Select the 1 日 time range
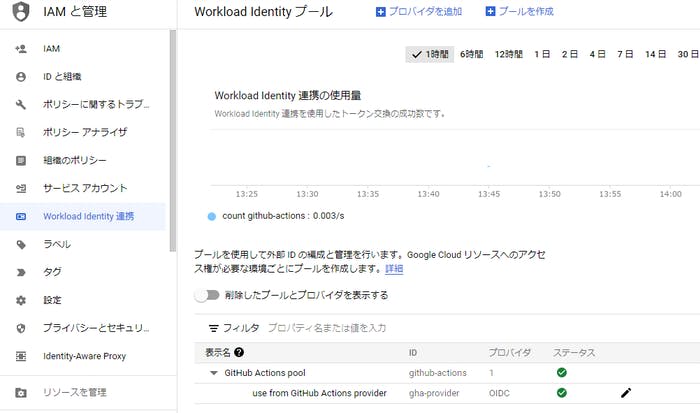This screenshot has width=700, height=413. click(x=542, y=54)
